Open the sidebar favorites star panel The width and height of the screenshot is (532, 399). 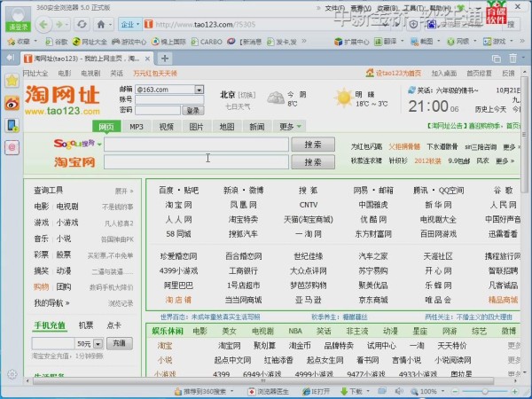[12, 81]
